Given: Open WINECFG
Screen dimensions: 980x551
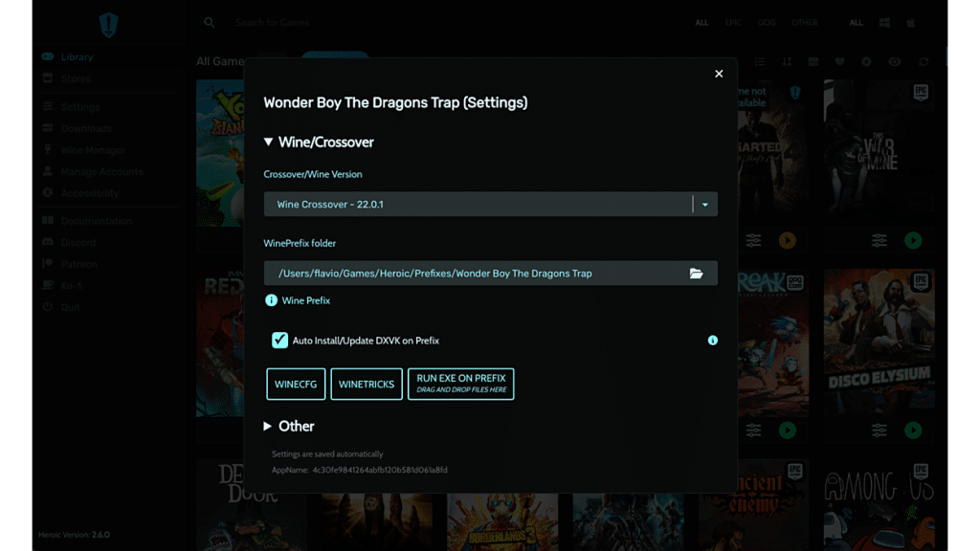Looking at the screenshot, I should point(296,385).
